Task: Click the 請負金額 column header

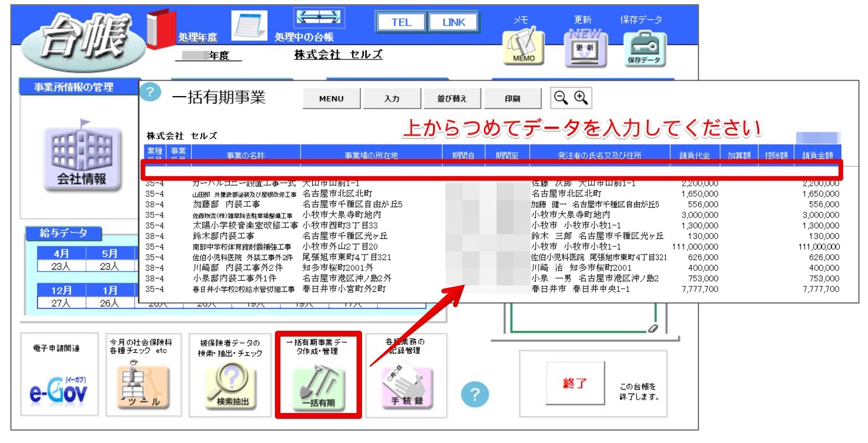Action: [x=817, y=155]
